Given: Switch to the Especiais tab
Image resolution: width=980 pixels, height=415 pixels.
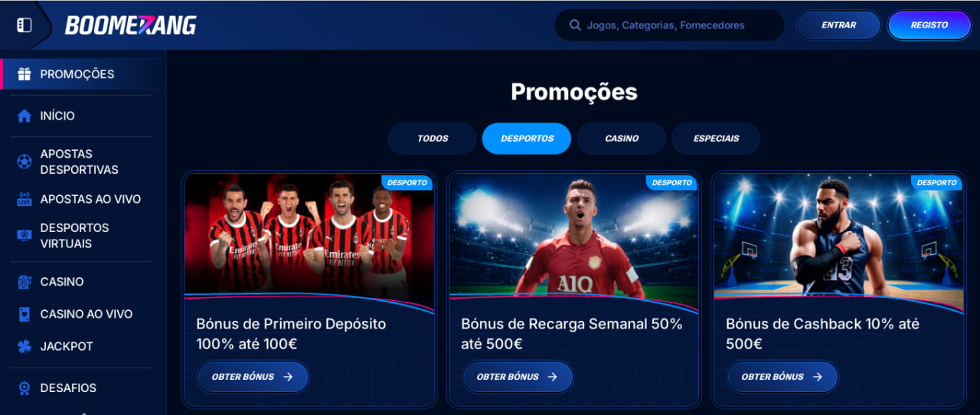Looking at the screenshot, I should (x=716, y=139).
